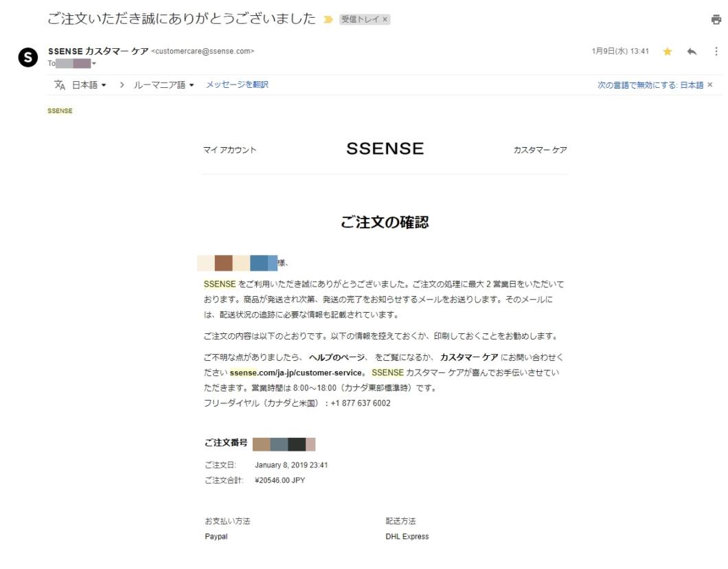
Task: Click the ご注文番号 label
Action: click(x=226, y=443)
